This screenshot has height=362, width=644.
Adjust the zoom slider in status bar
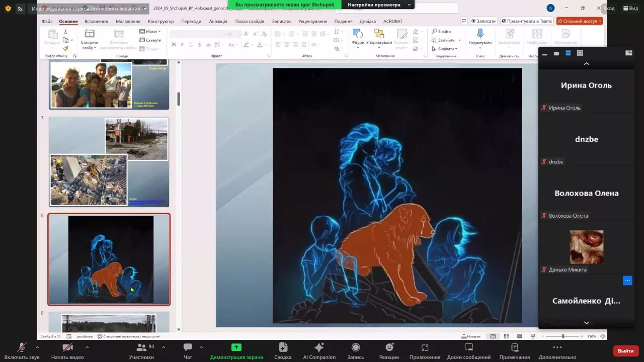(563, 336)
